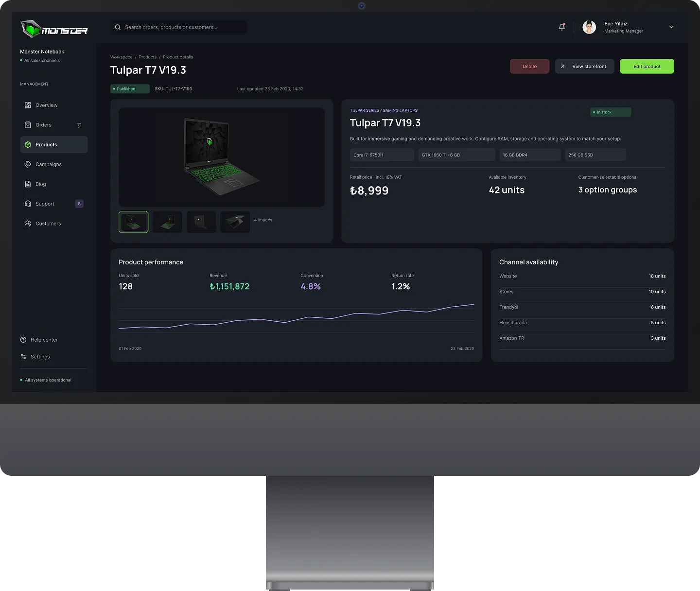The width and height of the screenshot is (700, 591).
Task: Click the Orders bag icon
Action: (28, 125)
